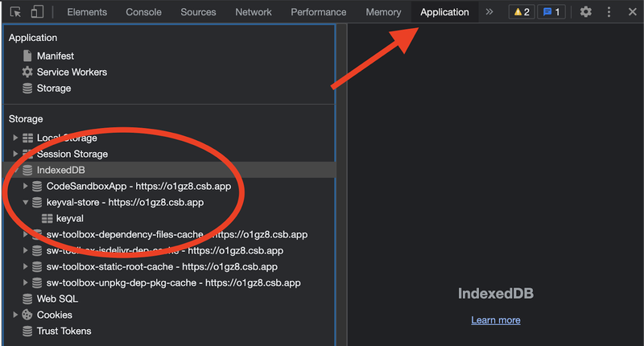Click the blue messages count badge
This screenshot has width=644, height=346.
[x=551, y=12]
